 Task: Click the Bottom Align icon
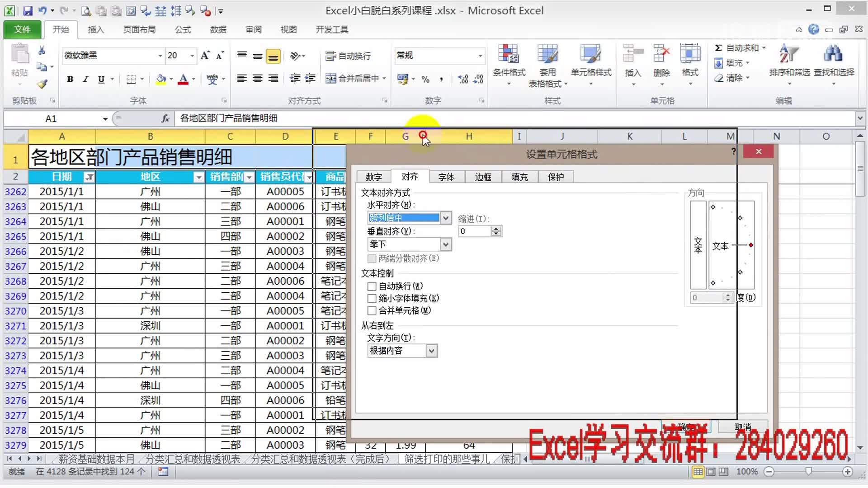273,56
